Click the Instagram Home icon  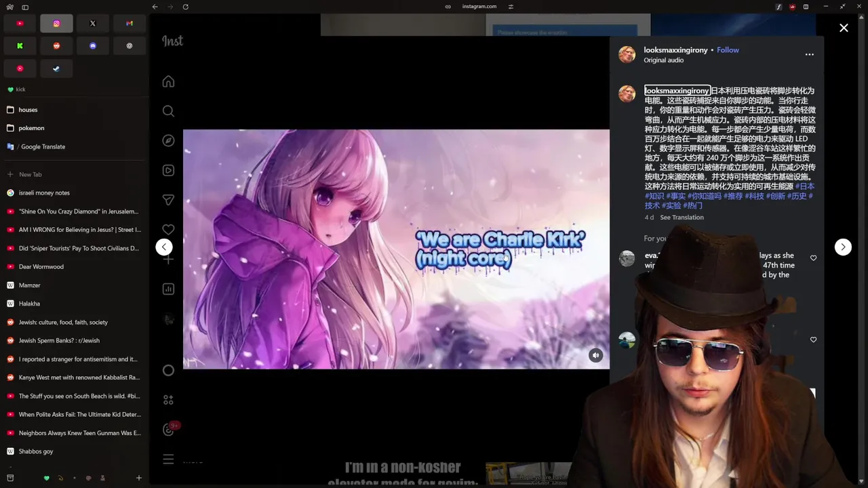pyautogui.click(x=168, y=81)
